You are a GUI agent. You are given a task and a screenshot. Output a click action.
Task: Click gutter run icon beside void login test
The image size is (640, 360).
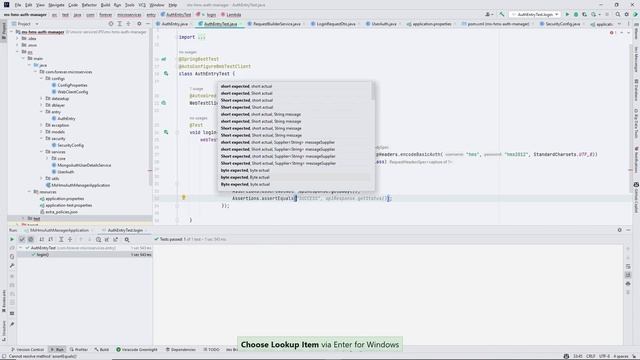166,132
